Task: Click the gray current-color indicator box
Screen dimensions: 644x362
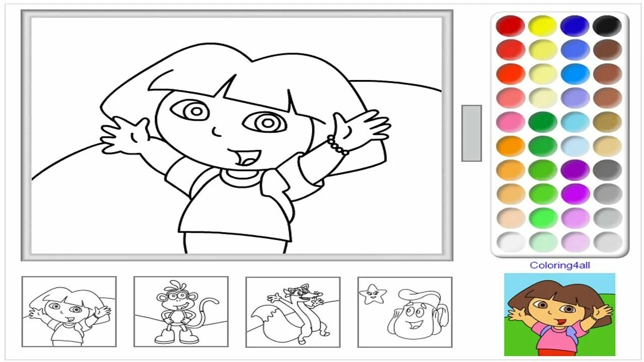Action: tap(471, 133)
